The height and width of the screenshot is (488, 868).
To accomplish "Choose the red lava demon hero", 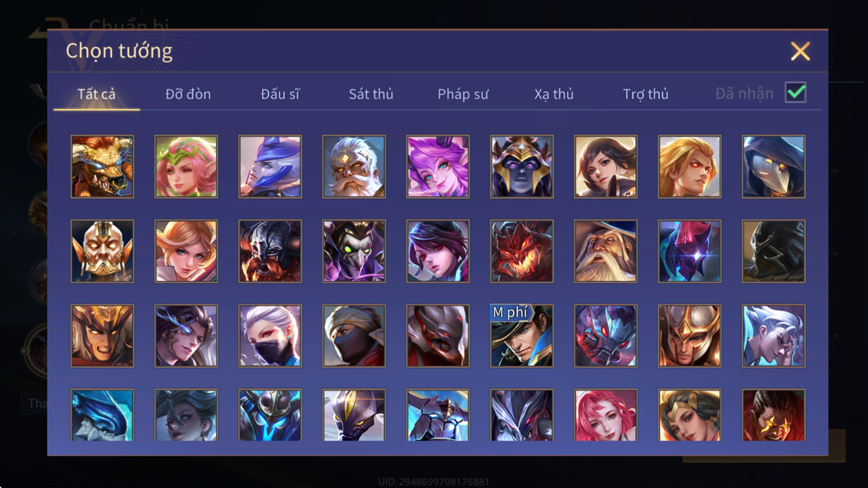I will tap(522, 251).
